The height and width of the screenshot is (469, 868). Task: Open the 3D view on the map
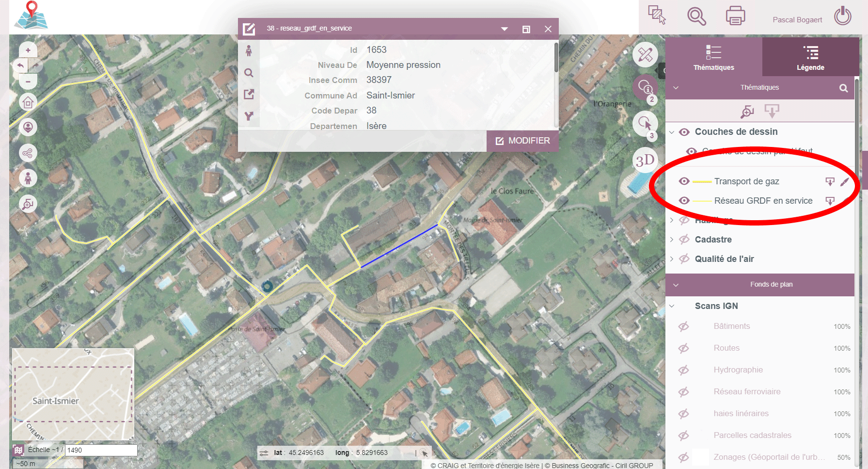(x=645, y=160)
